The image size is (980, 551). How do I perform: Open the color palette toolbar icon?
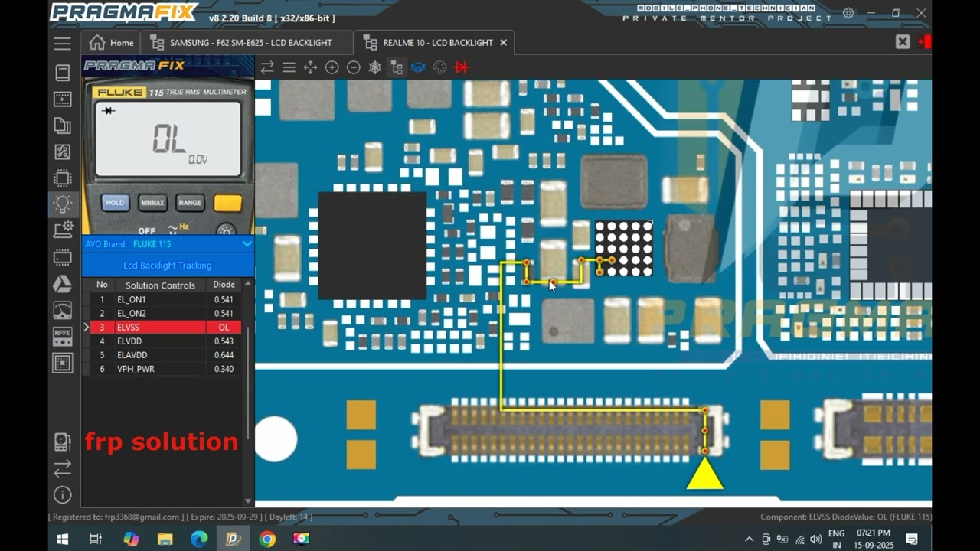click(x=439, y=67)
